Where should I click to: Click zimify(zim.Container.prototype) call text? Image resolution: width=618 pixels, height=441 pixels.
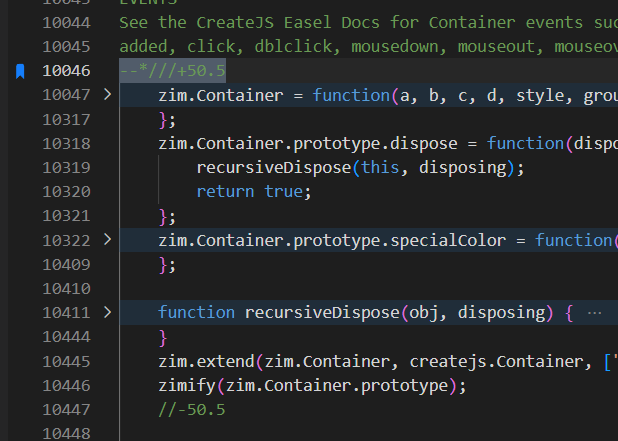pos(312,384)
